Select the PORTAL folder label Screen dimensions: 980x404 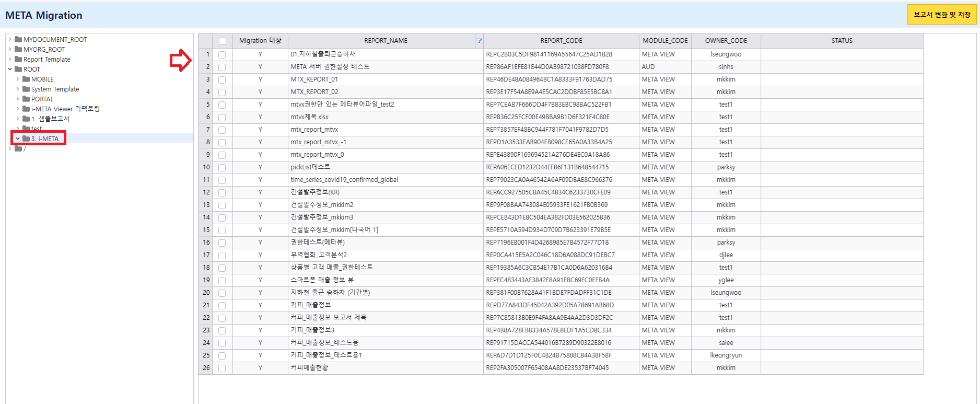42,99
